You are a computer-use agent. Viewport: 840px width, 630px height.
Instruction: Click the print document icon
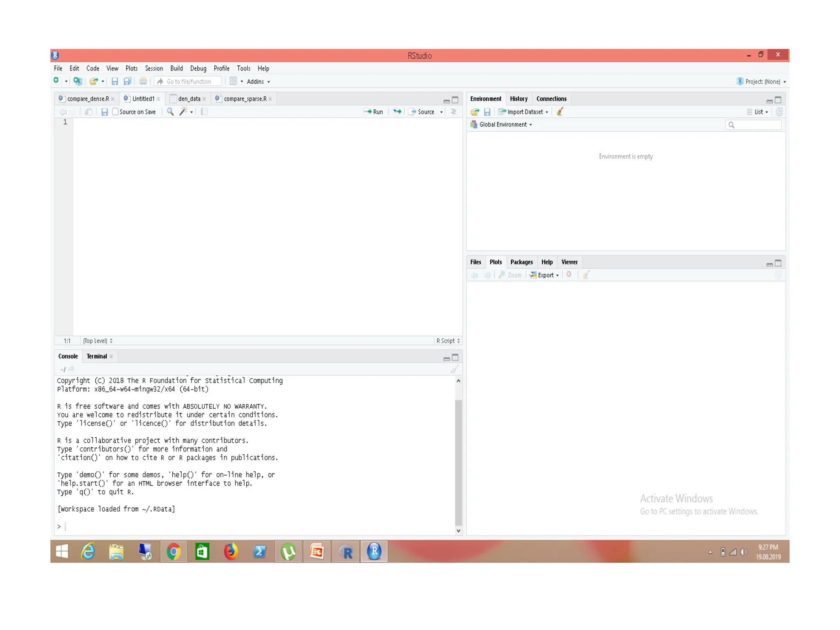143,81
